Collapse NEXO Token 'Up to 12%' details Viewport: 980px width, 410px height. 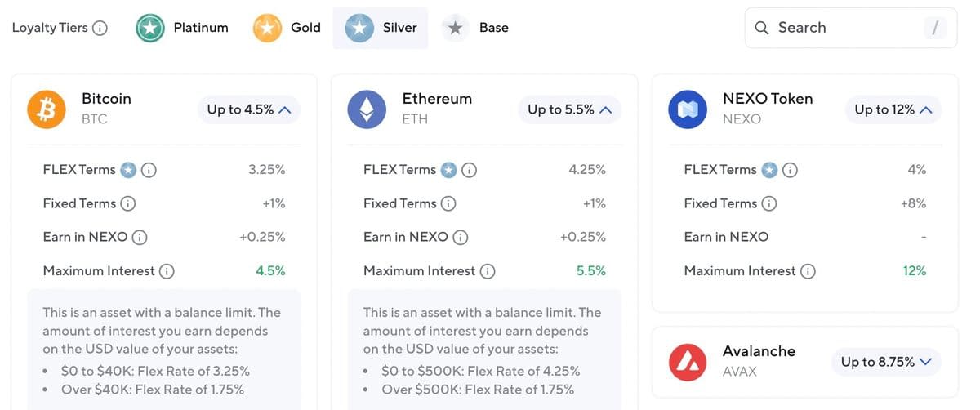[893, 109]
